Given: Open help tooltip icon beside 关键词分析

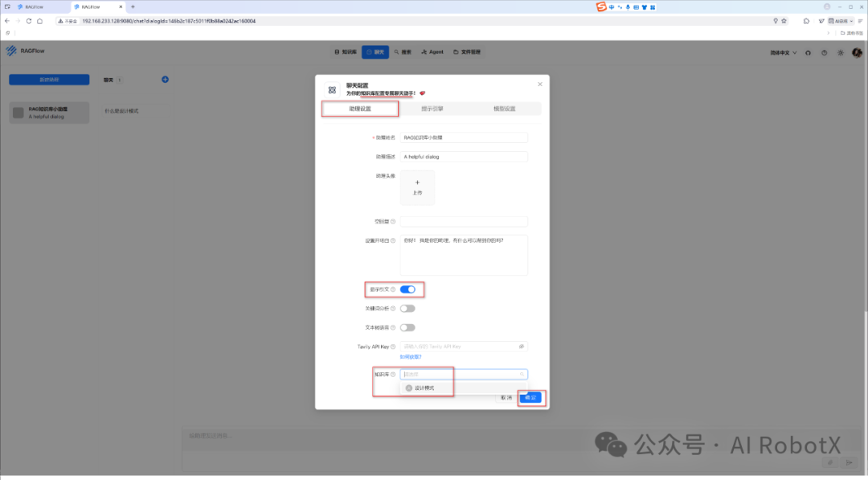Looking at the screenshot, I should coord(393,309).
